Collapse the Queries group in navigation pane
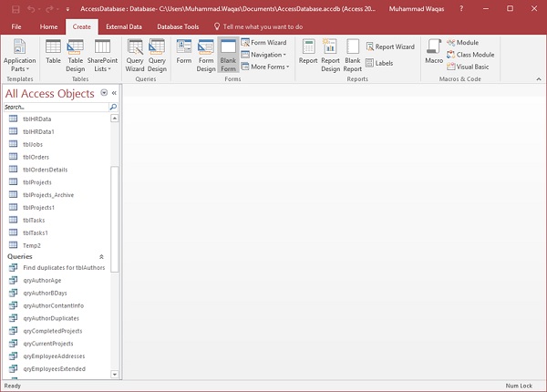547x392 pixels. pos(101,257)
